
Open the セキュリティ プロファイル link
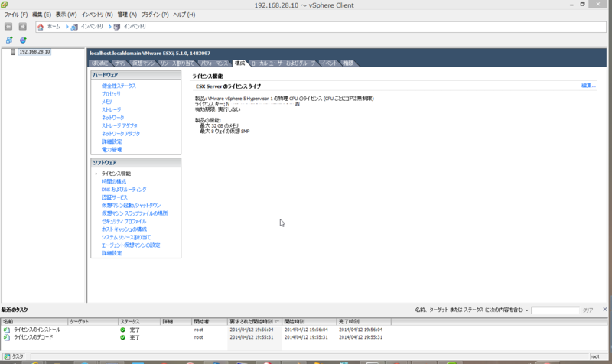124,222
